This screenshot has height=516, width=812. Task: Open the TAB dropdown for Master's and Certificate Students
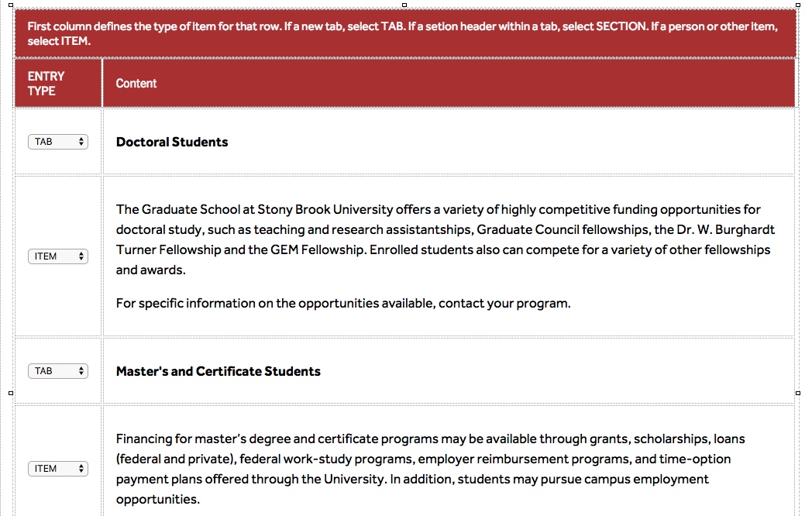pyautogui.click(x=58, y=371)
